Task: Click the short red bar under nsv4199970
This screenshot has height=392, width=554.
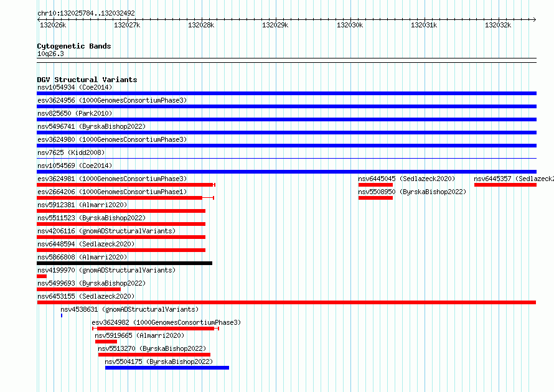Action: (x=42, y=276)
